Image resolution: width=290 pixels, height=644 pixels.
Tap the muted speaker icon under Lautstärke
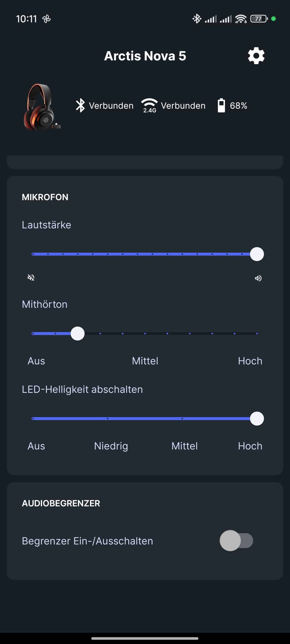(31, 278)
